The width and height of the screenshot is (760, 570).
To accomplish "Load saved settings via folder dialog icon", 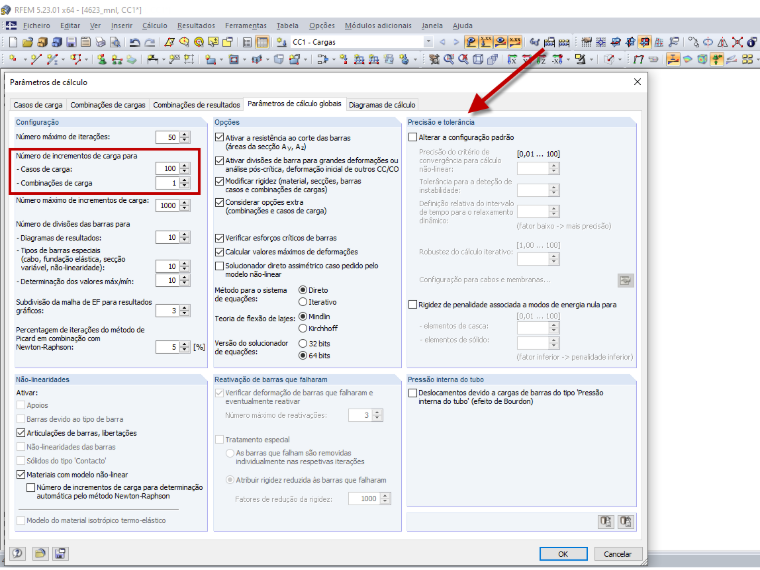I will click(40, 554).
